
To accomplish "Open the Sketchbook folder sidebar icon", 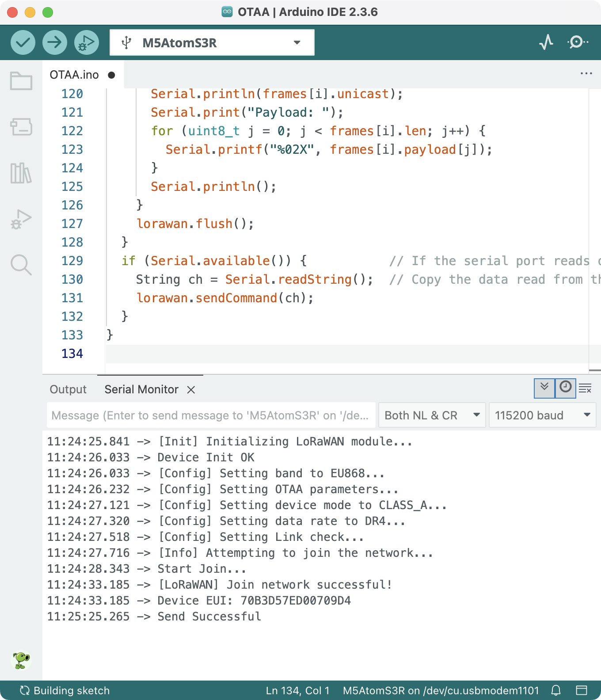I will tap(21, 81).
